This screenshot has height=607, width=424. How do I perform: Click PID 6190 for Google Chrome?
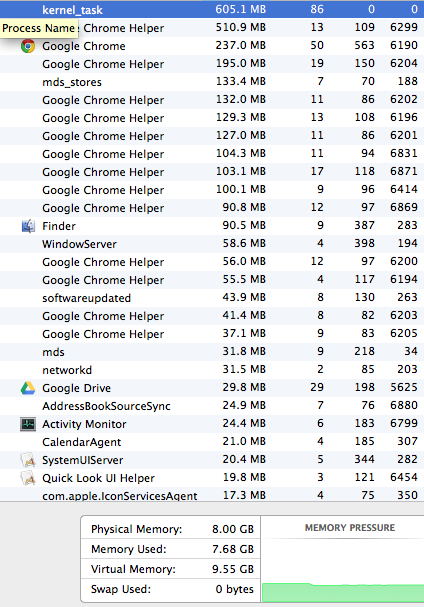404,45
